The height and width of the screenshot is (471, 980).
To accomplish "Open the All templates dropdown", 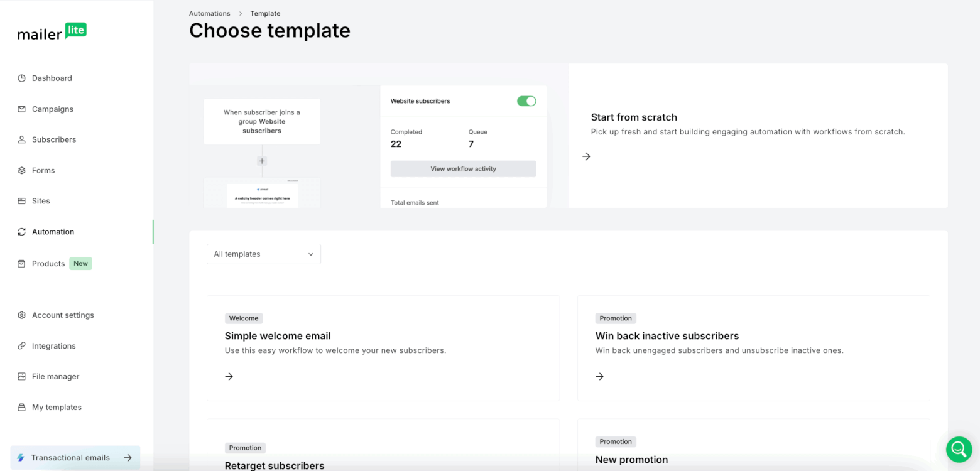I will 264,254.
